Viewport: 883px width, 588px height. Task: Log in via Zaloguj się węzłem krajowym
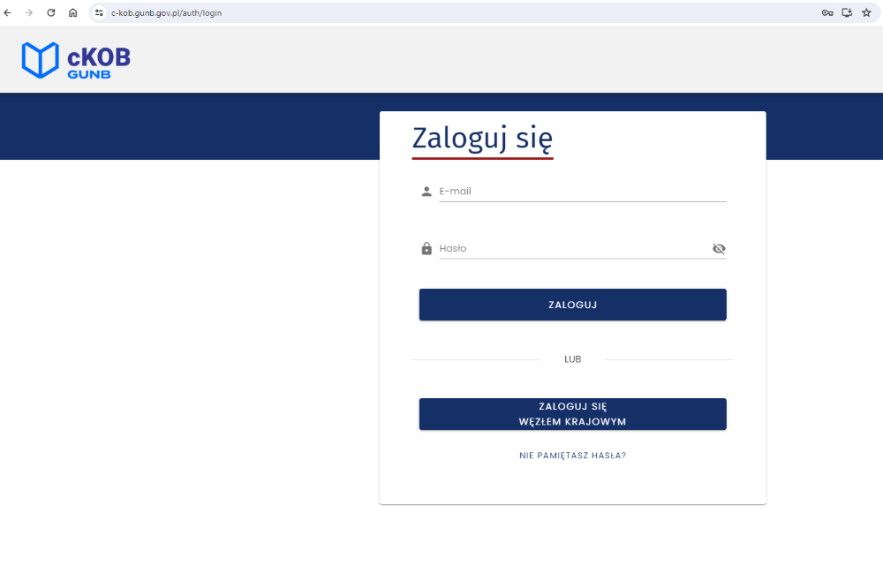pos(572,414)
